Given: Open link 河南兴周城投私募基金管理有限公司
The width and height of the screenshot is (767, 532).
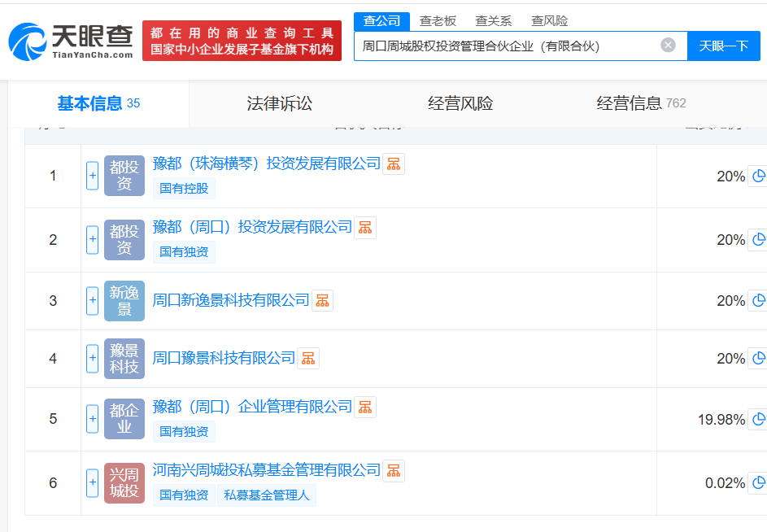Looking at the screenshot, I should pos(267,470).
